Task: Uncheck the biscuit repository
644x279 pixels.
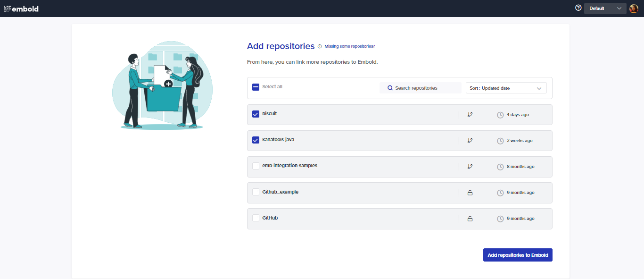Action: (256, 114)
